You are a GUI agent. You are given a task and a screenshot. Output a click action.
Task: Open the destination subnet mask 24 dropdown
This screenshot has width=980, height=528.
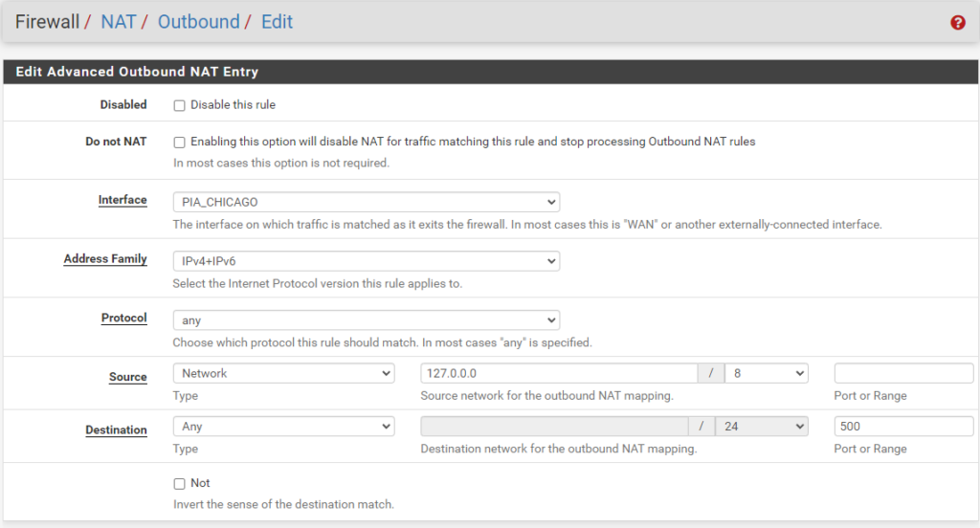[x=766, y=427]
